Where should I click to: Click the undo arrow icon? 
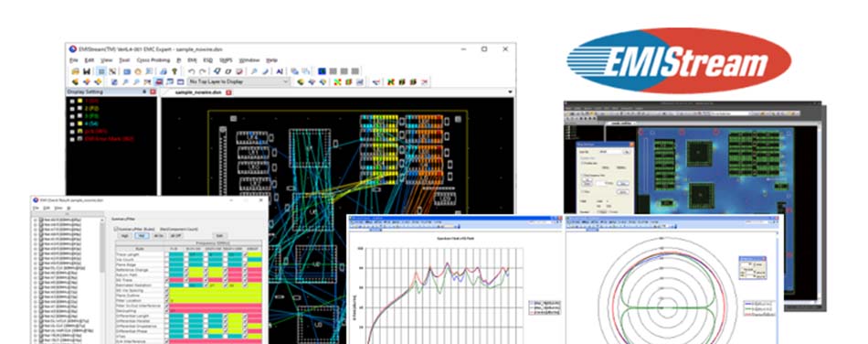(192, 71)
